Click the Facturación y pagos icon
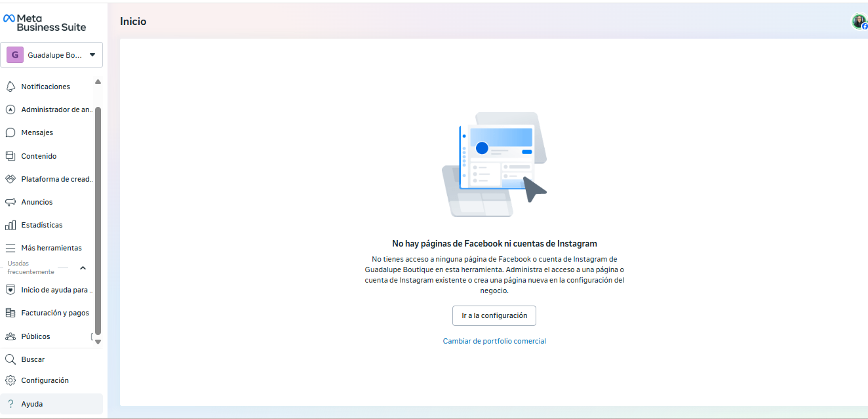Viewport: 868px width, 419px height. 10,313
